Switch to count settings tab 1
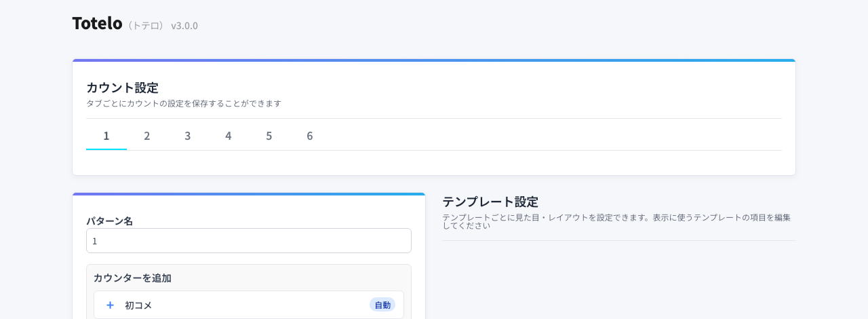This screenshot has width=868, height=319. pyautogui.click(x=106, y=136)
